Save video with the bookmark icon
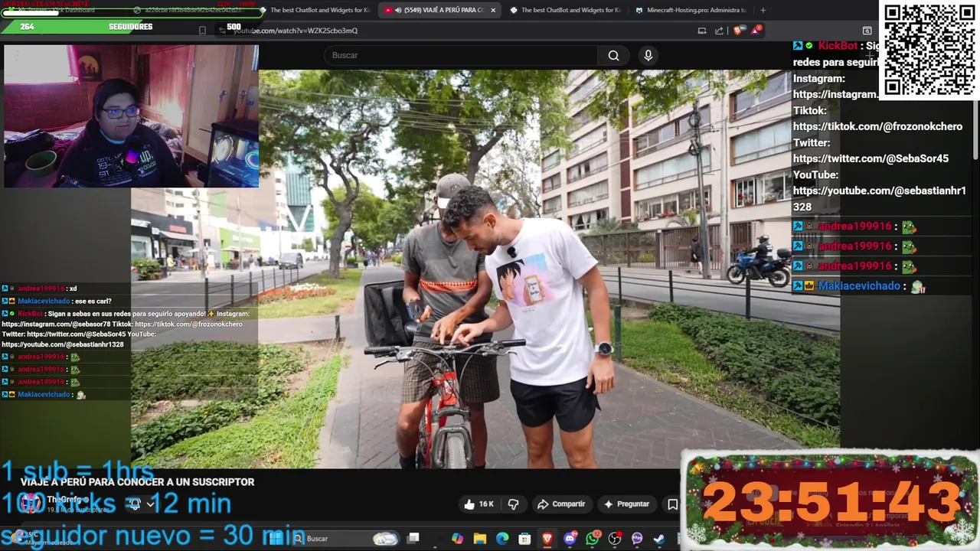 pos(672,504)
